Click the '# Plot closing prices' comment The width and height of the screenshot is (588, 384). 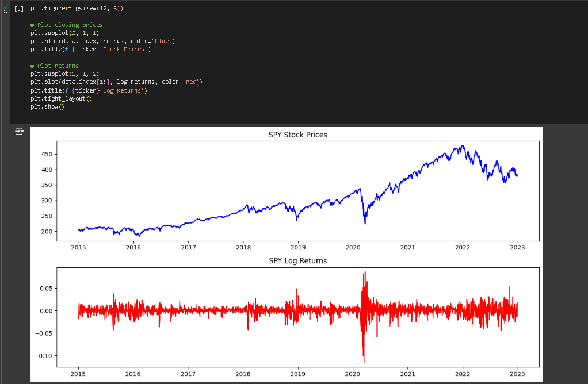coord(66,25)
